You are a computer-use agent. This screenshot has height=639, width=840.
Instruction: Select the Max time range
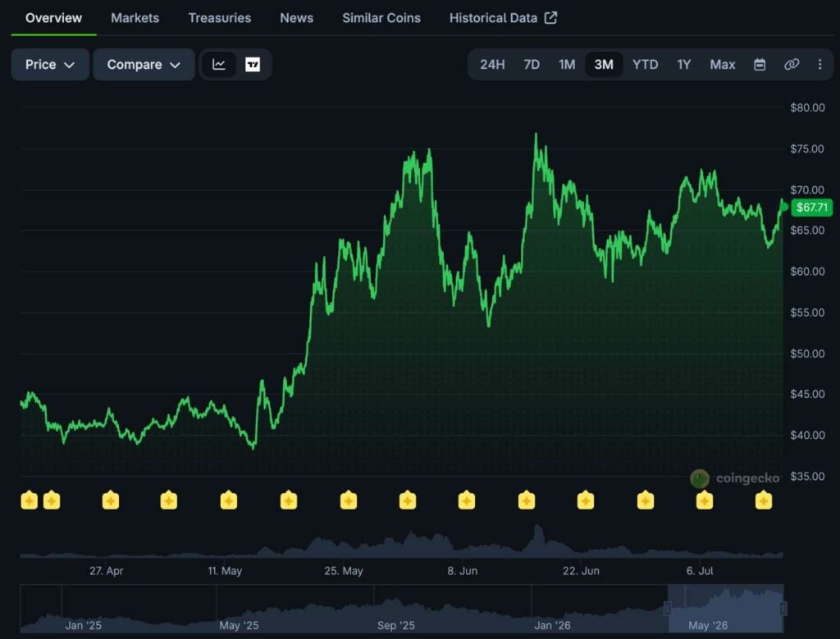(722, 65)
